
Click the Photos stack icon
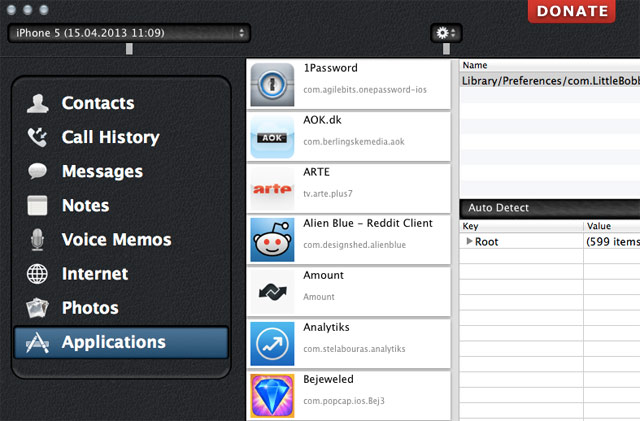(x=37, y=307)
